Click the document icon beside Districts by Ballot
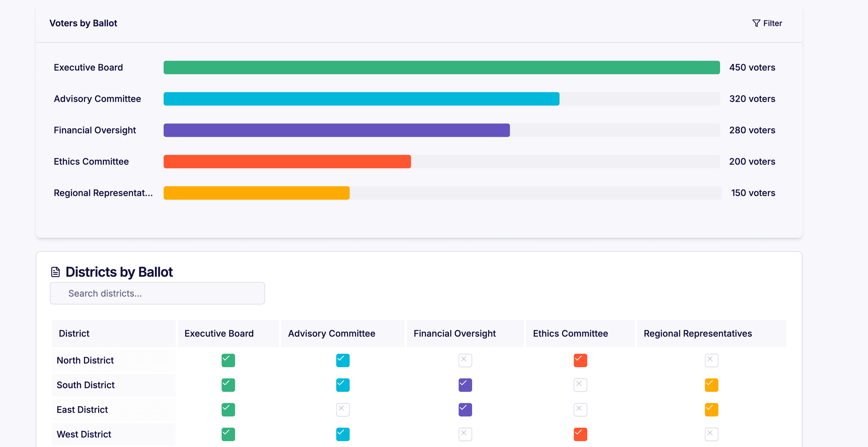Image resolution: width=868 pixels, height=447 pixels. tap(55, 272)
